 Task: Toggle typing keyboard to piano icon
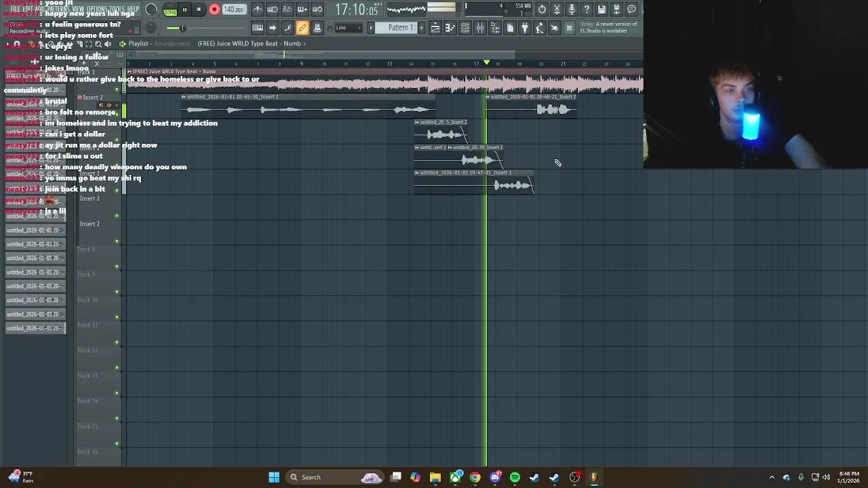pos(258,28)
